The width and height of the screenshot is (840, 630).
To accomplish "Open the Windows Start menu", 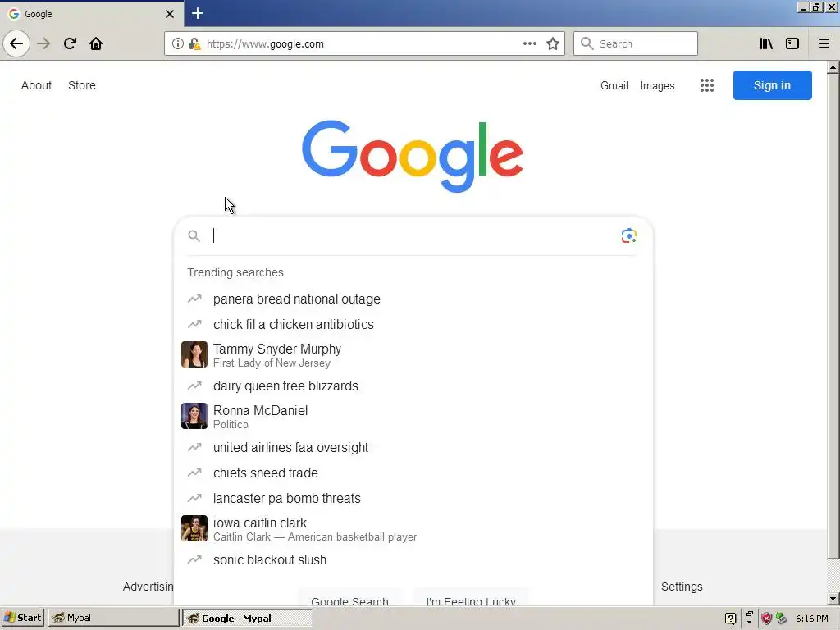I will tap(23, 618).
